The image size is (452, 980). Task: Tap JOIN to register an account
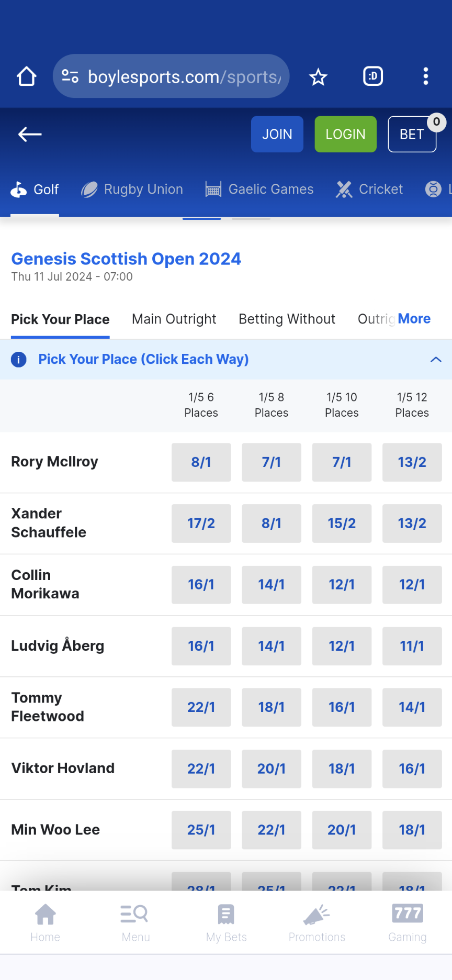click(x=277, y=134)
